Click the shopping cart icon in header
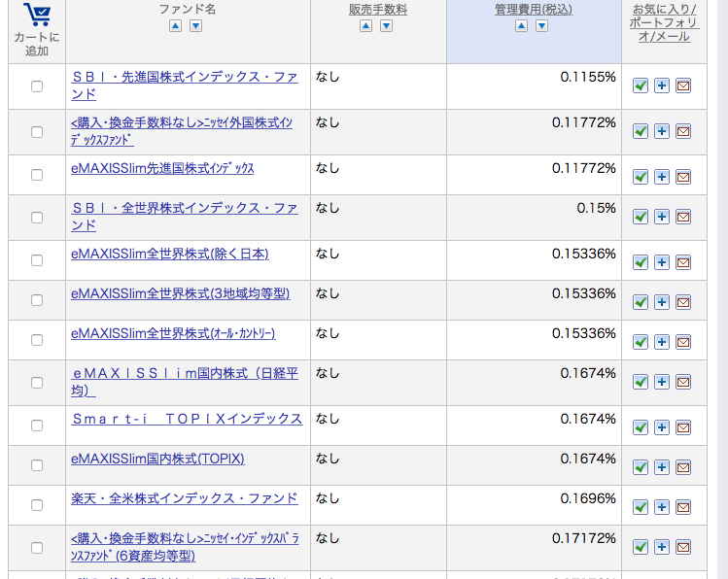Image resolution: width=728 pixels, height=579 pixels. (37, 15)
